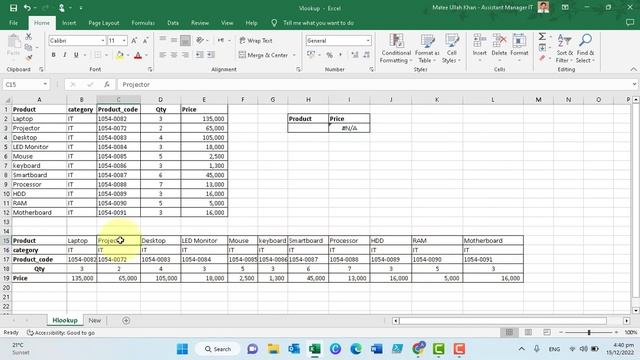Screen dimensions: 640x360
Task: Open Cell Styles gallery
Action: click(451, 48)
